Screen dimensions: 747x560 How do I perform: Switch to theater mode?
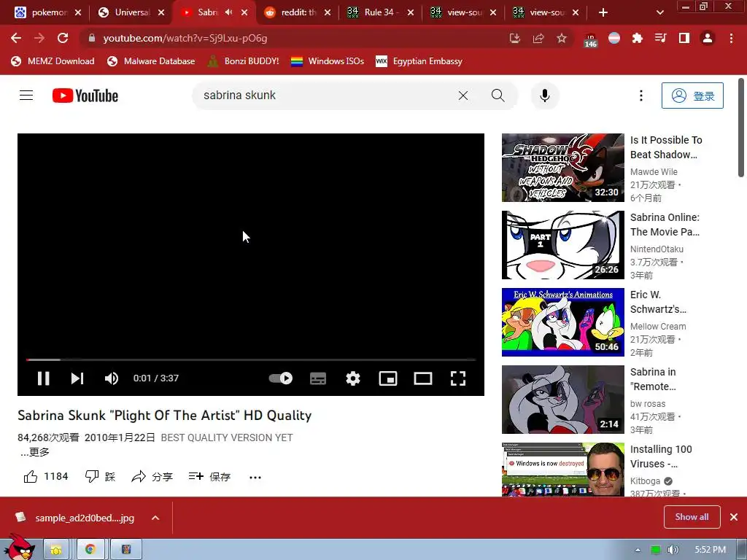(423, 378)
